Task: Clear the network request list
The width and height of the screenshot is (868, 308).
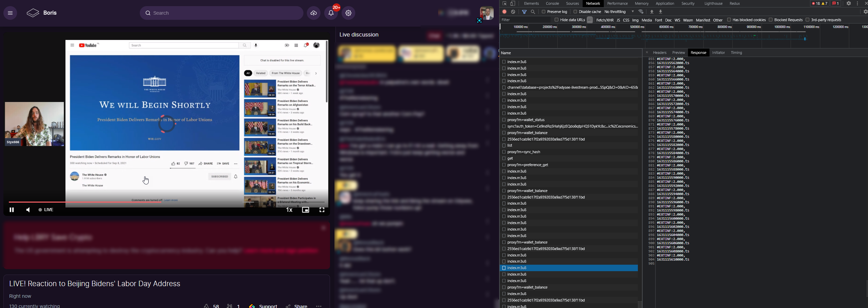Action: pos(513,11)
